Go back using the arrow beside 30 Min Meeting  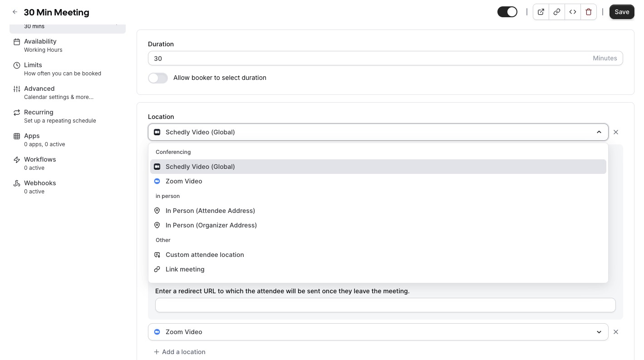[x=15, y=12]
